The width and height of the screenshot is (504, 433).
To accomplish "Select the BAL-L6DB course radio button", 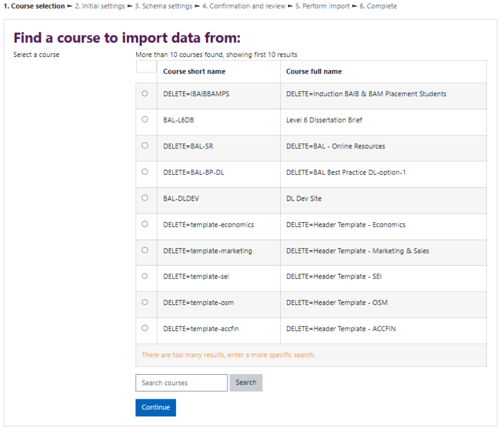I will [x=145, y=120].
